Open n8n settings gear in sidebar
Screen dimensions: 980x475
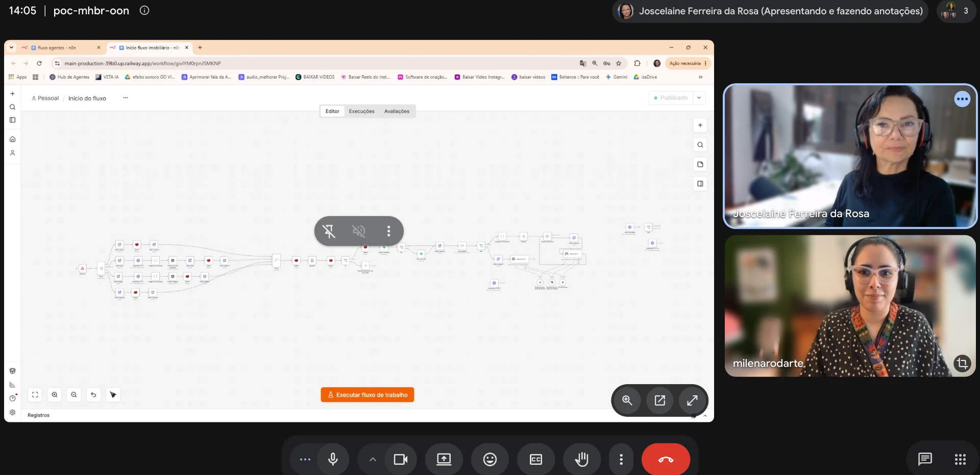point(12,412)
